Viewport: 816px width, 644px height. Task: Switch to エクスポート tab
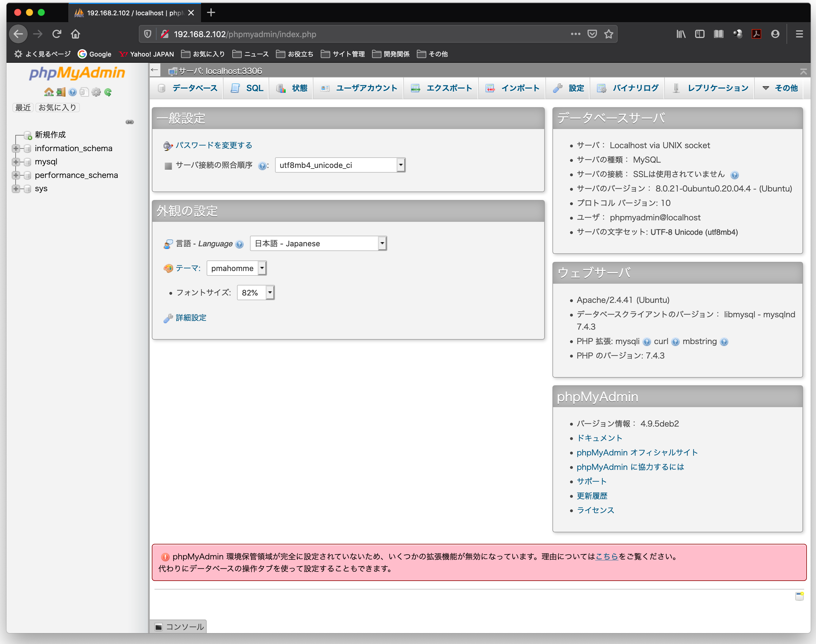pyautogui.click(x=441, y=88)
